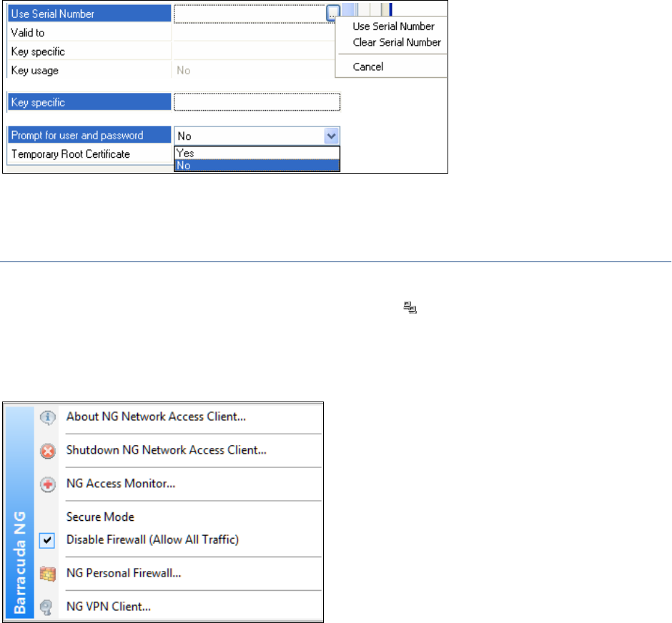Click the small network computers tray icon
672x623 pixels.
point(410,307)
